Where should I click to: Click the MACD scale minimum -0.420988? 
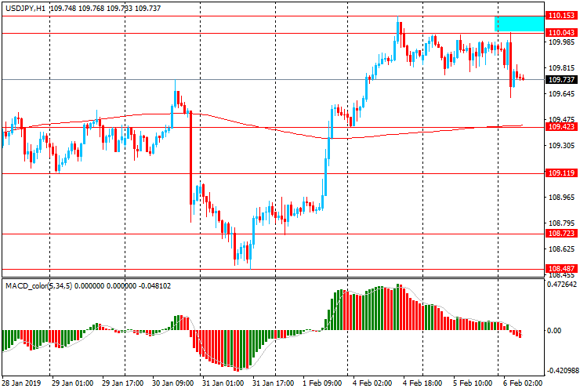(x=562, y=371)
